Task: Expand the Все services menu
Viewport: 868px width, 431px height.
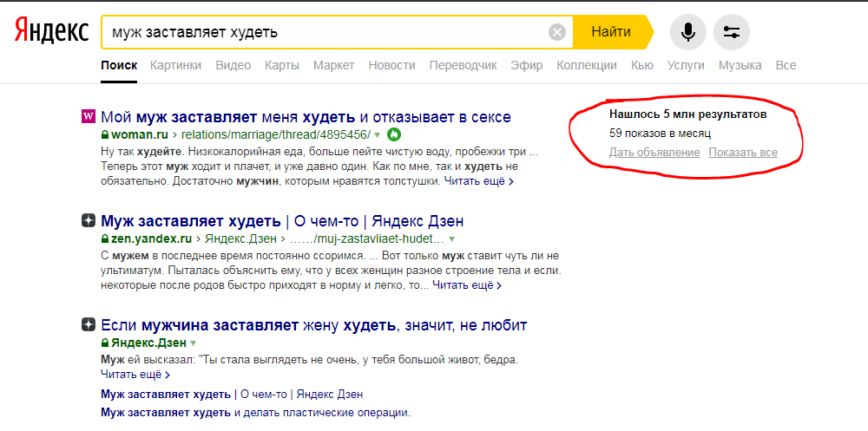Action: click(786, 65)
